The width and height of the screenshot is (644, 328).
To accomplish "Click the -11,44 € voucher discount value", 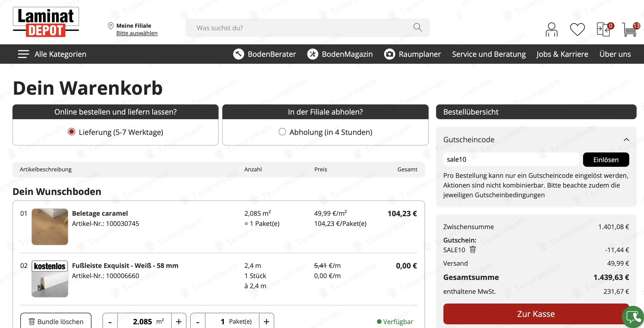I will (617, 250).
